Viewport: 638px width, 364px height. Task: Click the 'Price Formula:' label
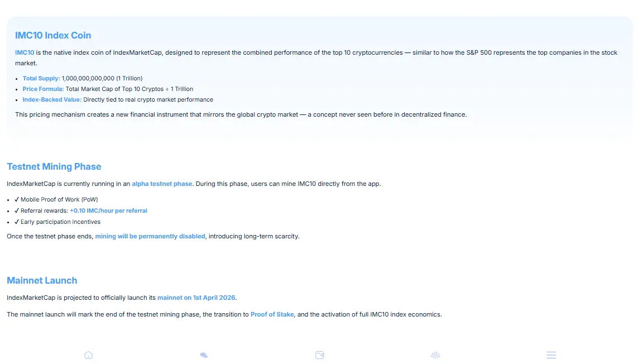43,89
